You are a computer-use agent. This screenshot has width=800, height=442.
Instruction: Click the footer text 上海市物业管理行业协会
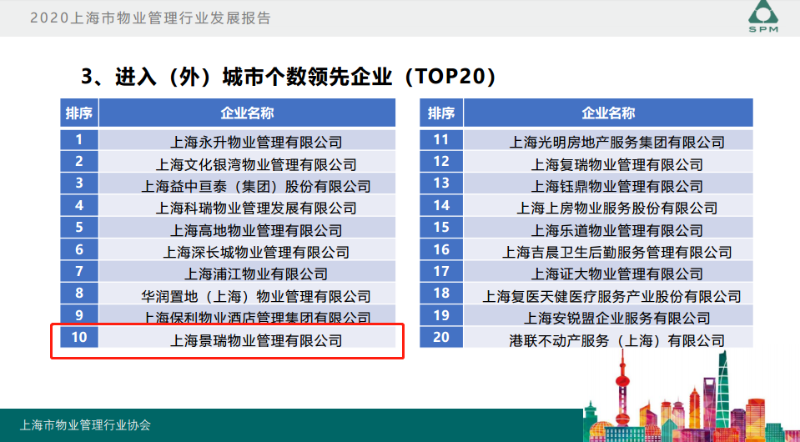(x=85, y=425)
